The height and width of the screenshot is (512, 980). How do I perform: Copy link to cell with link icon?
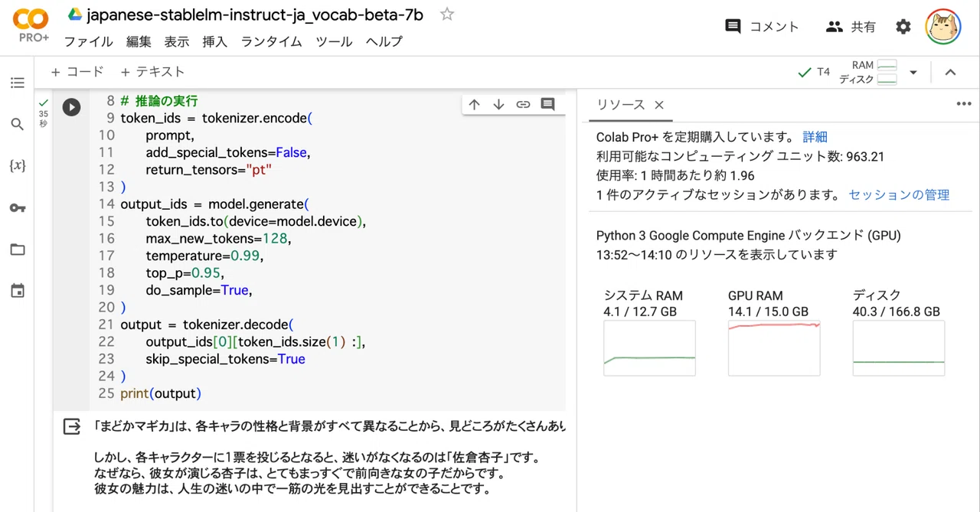523,105
